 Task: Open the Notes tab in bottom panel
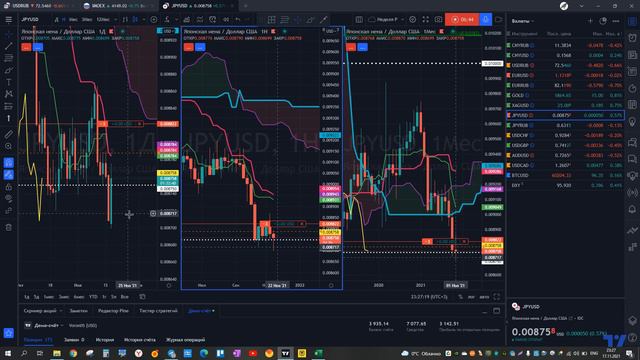click(x=78, y=311)
